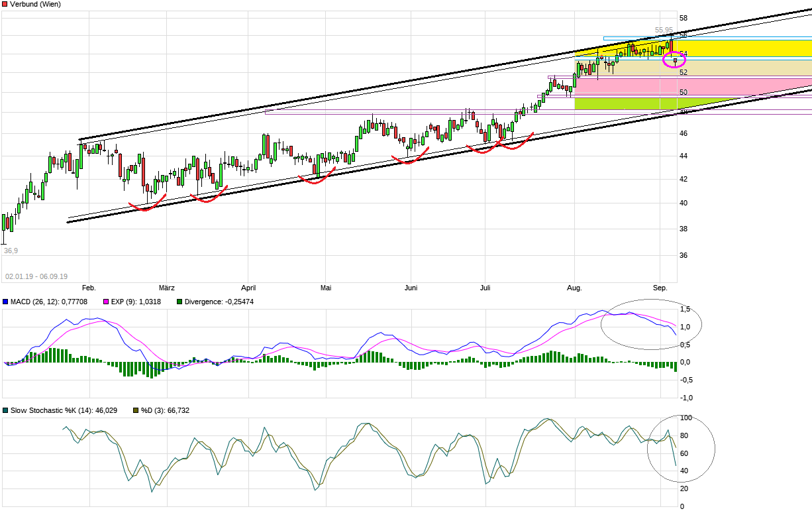The height and width of the screenshot is (515, 812).
Task: Select the Sep. axis label
Action: pos(660,288)
